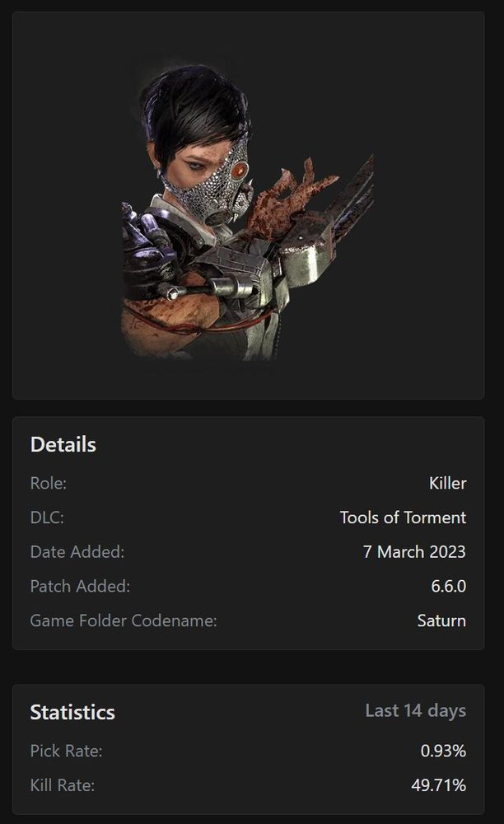Click the Kill Rate label

click(63, 785)
